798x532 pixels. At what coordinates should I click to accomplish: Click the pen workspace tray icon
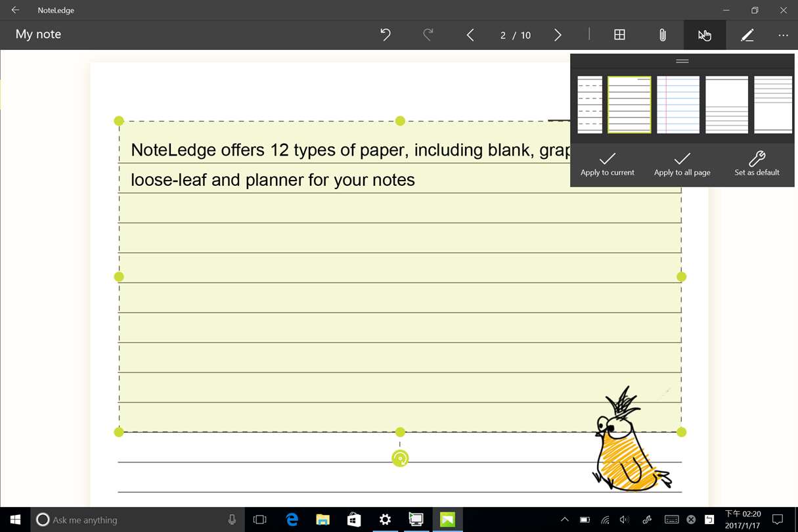pos(648,520)
